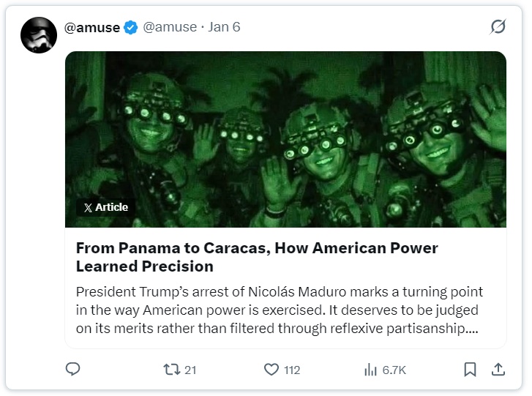Click the bold @amuse display name
The image size is (532, 396).
tap(91, 27)
